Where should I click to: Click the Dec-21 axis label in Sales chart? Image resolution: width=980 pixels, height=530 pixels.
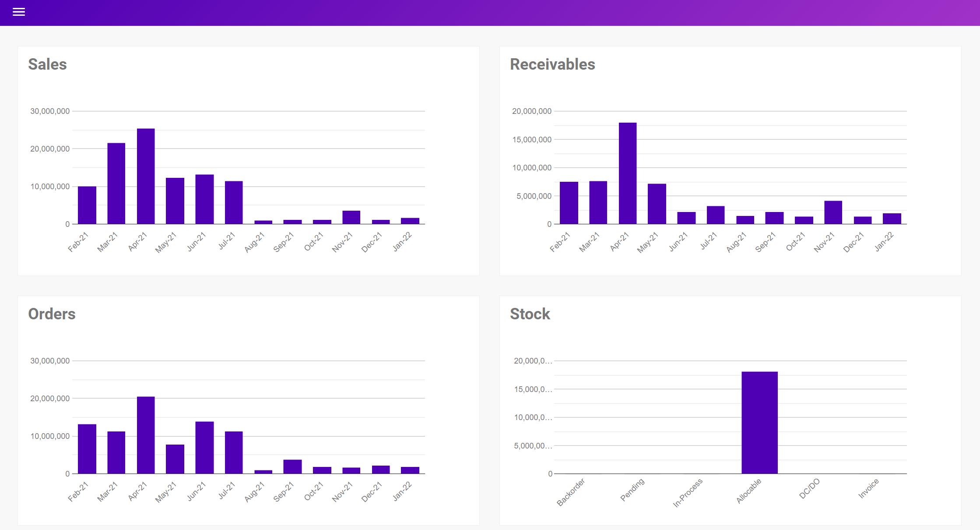tap(372, 243)
